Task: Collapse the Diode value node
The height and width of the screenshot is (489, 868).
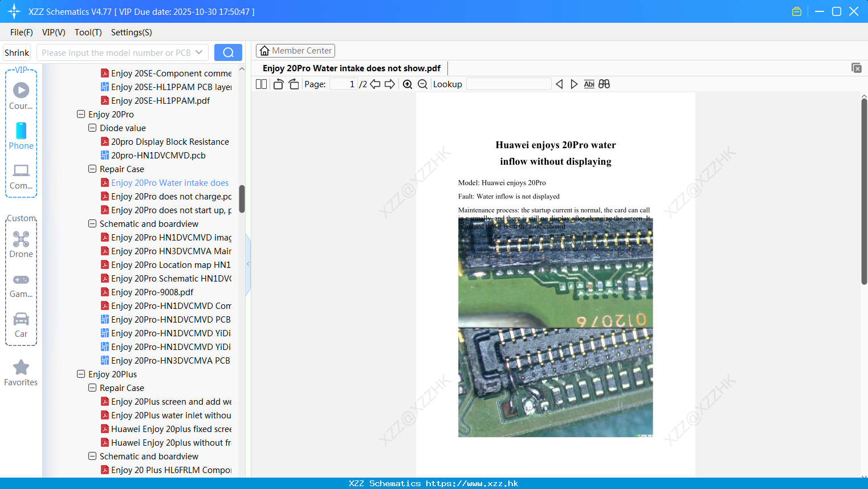Action: click(x=92, y=128)
